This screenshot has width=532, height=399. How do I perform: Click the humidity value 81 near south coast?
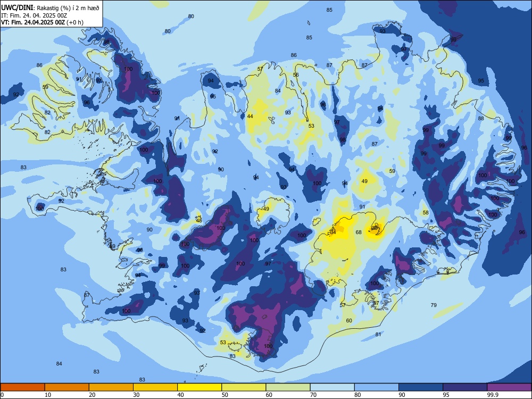(378, 334)
